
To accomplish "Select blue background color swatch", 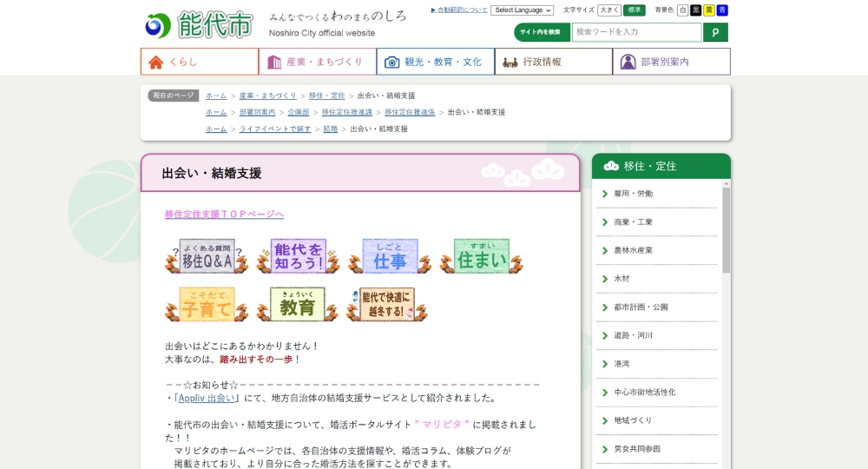I will tap(722, 10).
